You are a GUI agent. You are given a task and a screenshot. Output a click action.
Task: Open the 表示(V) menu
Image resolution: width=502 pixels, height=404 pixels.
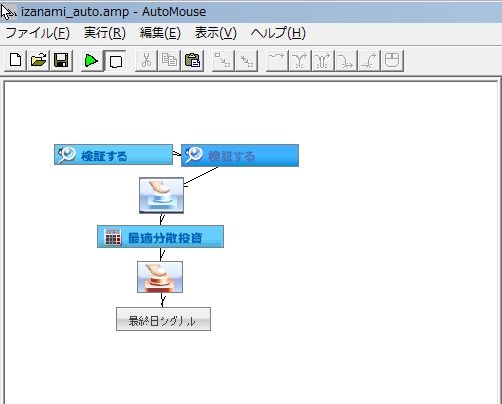(x=216, y=33)
